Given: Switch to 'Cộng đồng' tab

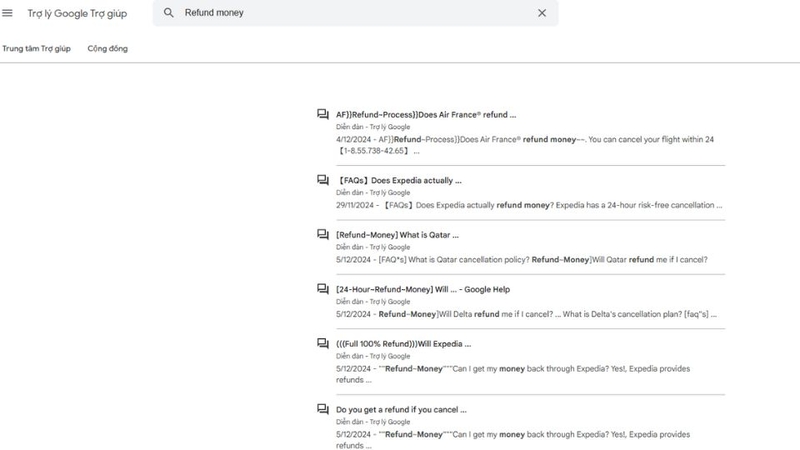Looking at the screenshot, I should tap(108, 48).
